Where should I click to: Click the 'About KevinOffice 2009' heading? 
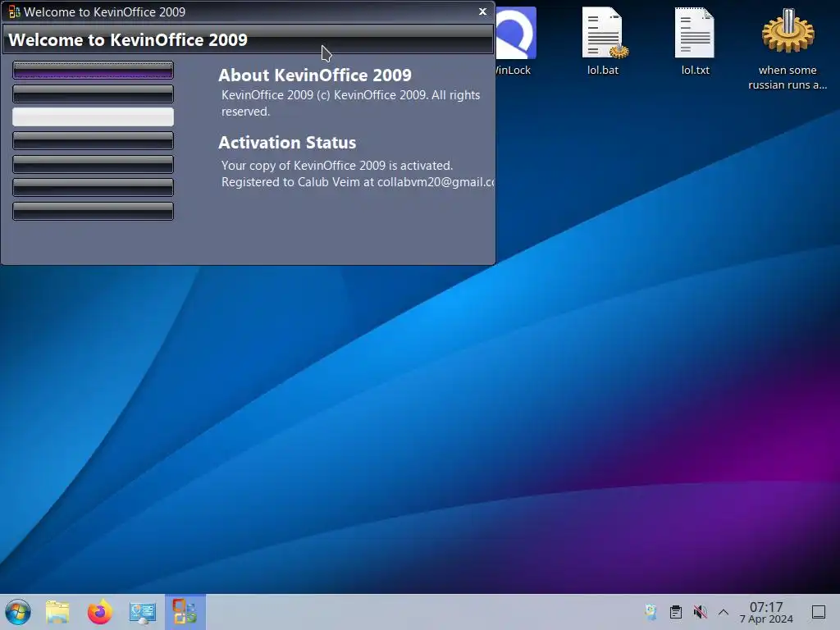[315, 75]
